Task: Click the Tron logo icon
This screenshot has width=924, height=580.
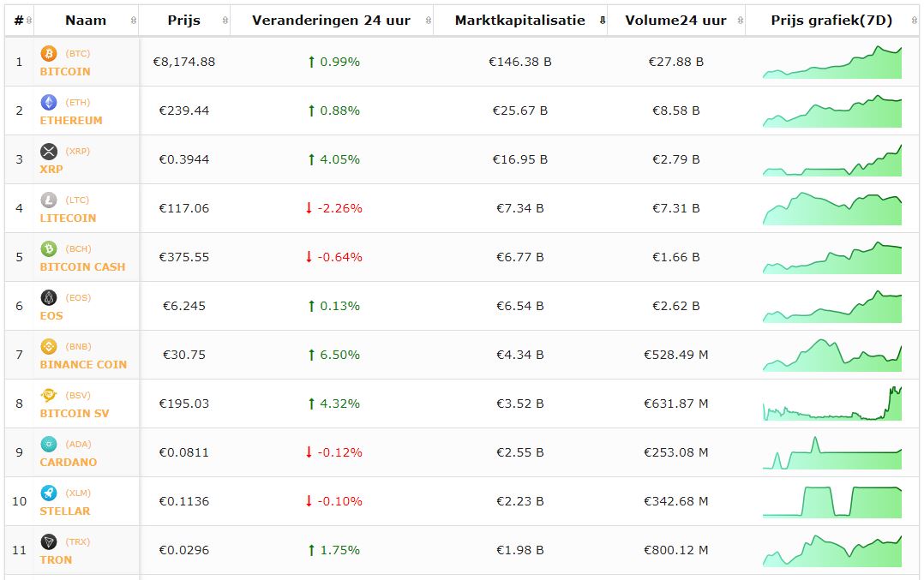Action: [x=49, y=541]
